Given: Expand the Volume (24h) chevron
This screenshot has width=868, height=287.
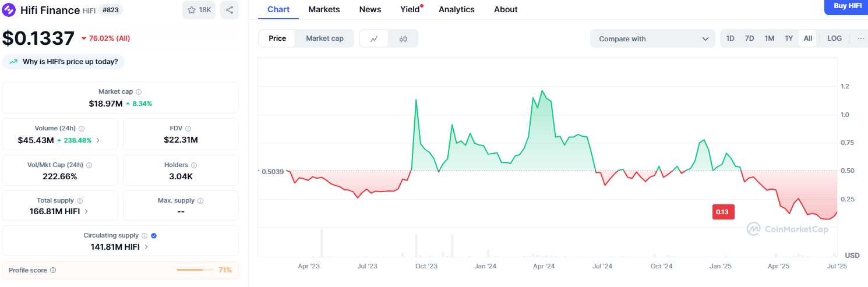Looking at the screenshot, I should pyautogui.click(x=98, y=140).
